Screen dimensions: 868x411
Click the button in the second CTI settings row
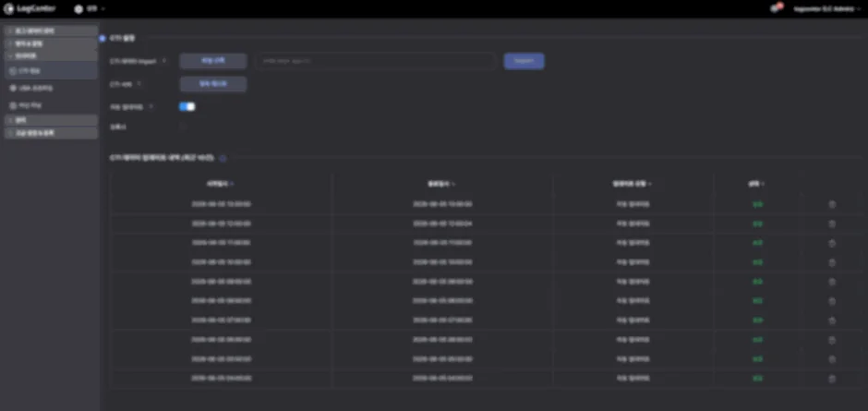[213, 84]
